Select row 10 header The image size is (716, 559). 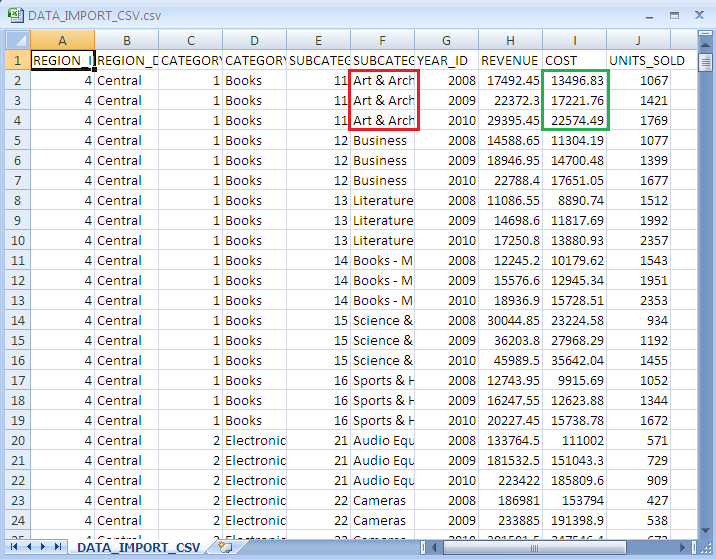pos(17,240)
